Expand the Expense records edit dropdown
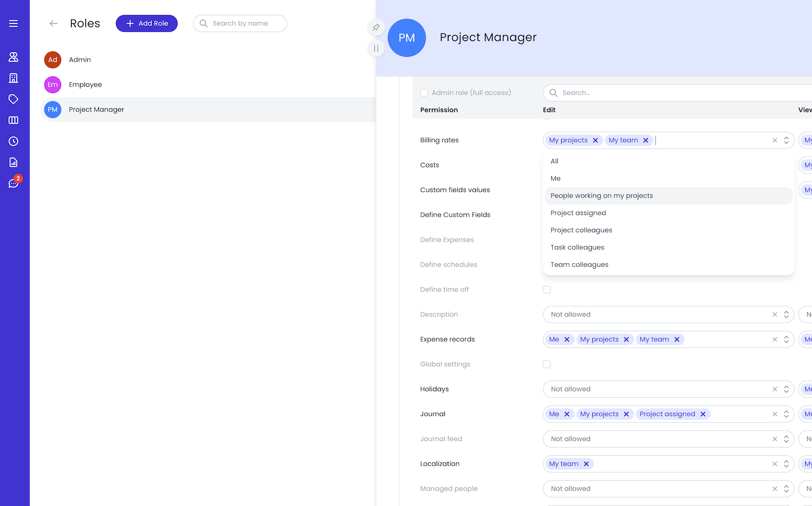Screen dimensions: 812x506 click(x=786, y=339)
